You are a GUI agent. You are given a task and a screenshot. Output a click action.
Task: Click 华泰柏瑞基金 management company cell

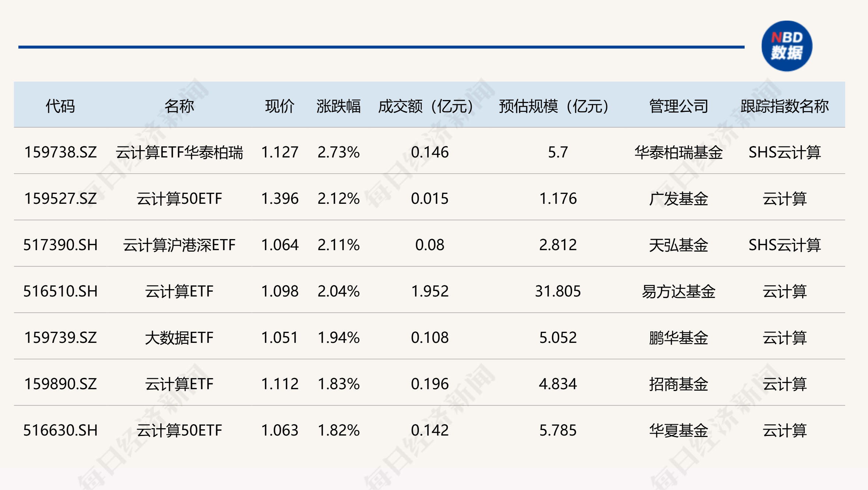click(x=678, y=152)
